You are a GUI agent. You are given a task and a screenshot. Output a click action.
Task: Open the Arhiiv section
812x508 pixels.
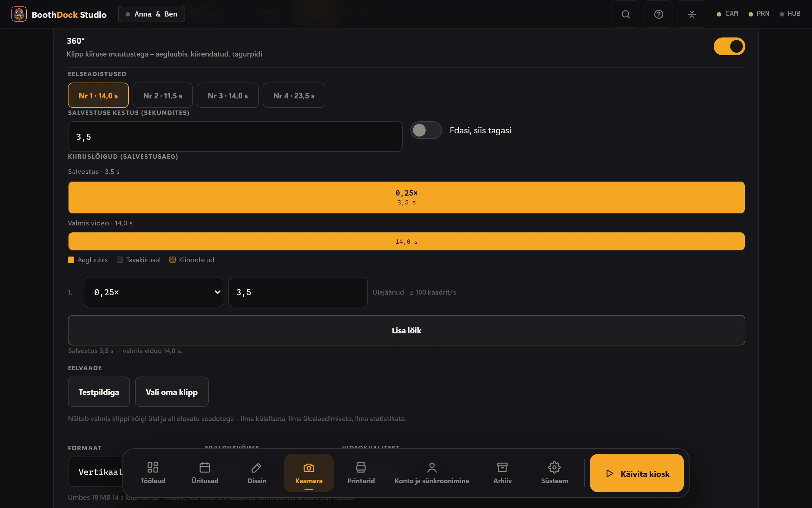(x=502, y=473)
